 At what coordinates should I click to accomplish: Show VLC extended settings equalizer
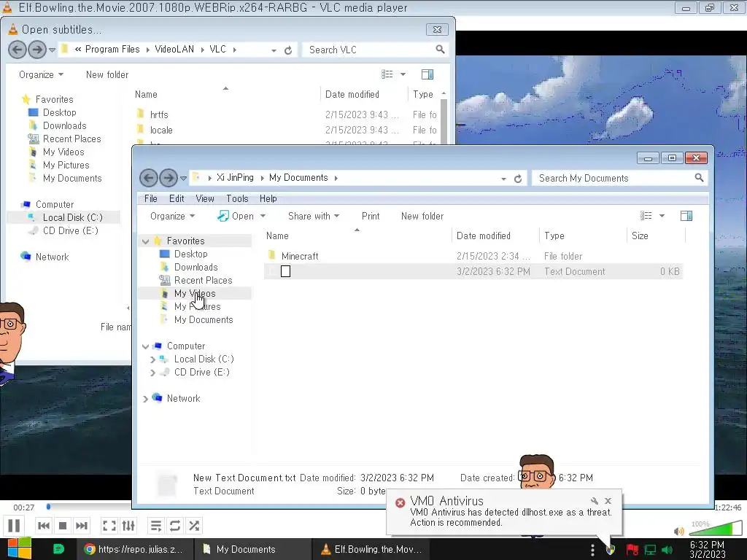tap(128, 526)
